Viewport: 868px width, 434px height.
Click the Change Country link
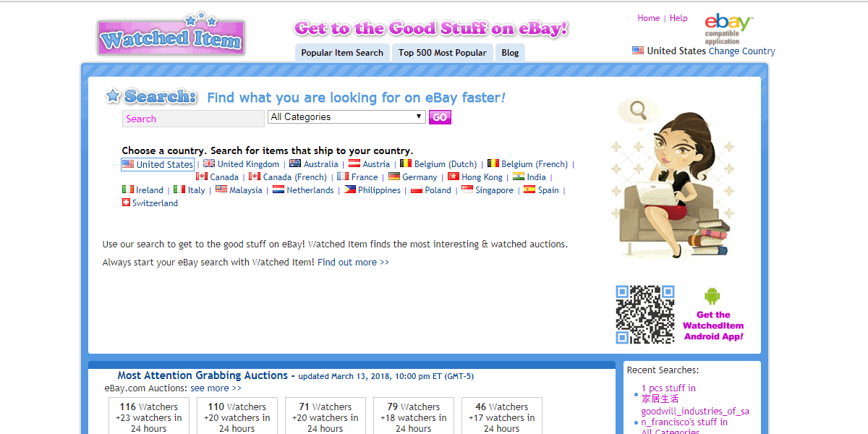(x=742, y=51)
